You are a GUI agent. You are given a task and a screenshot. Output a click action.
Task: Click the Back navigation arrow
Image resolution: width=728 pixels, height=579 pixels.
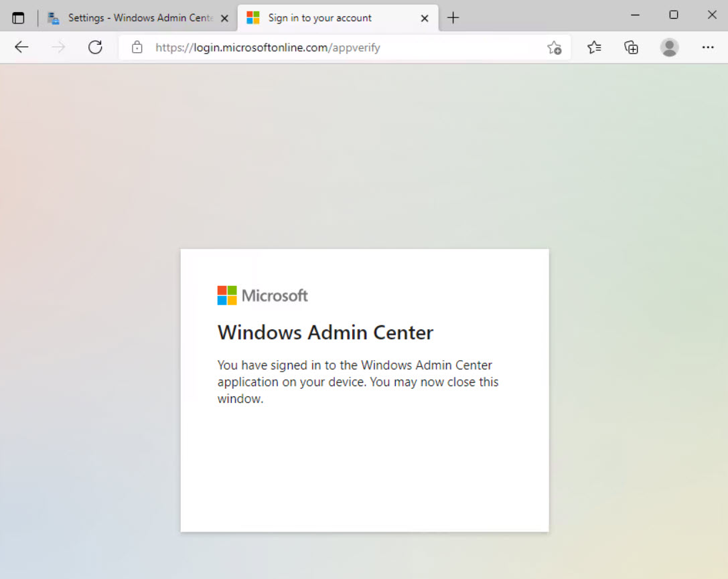pos(21,47)
